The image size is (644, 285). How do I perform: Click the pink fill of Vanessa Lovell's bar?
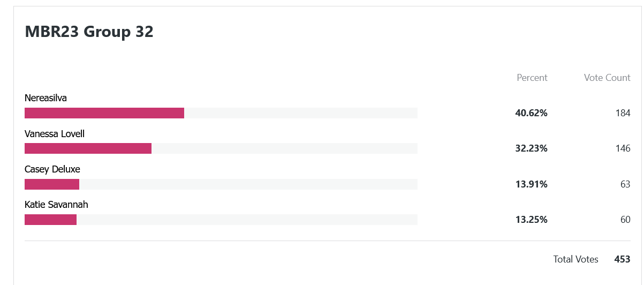(88, 148)
